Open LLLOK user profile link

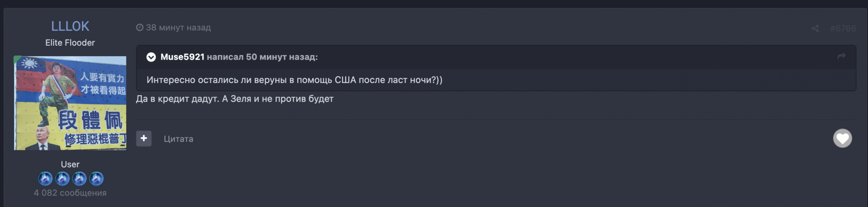(x=70, y=26)
